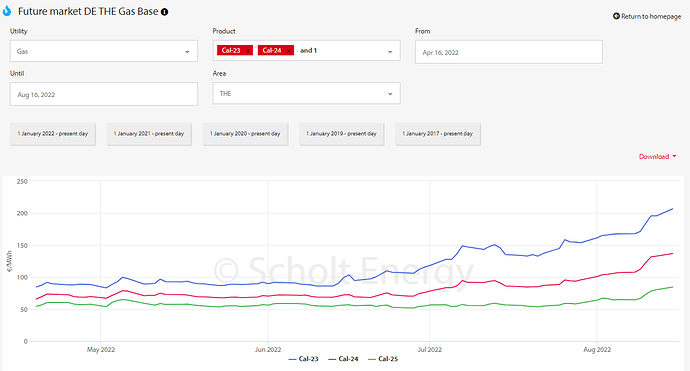This screenshot has width=690, height=371.
Task: Click the 250 value on the y-axis
Action: click(x=22, y=181)
